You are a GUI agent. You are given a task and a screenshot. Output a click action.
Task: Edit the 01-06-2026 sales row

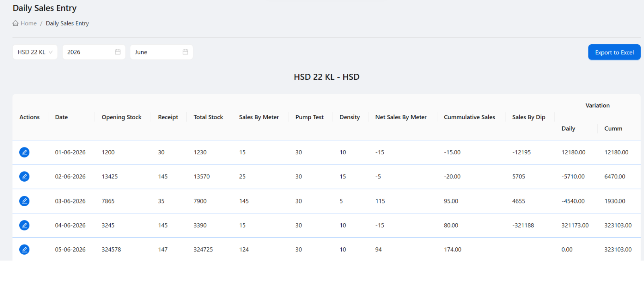(24, 152)
